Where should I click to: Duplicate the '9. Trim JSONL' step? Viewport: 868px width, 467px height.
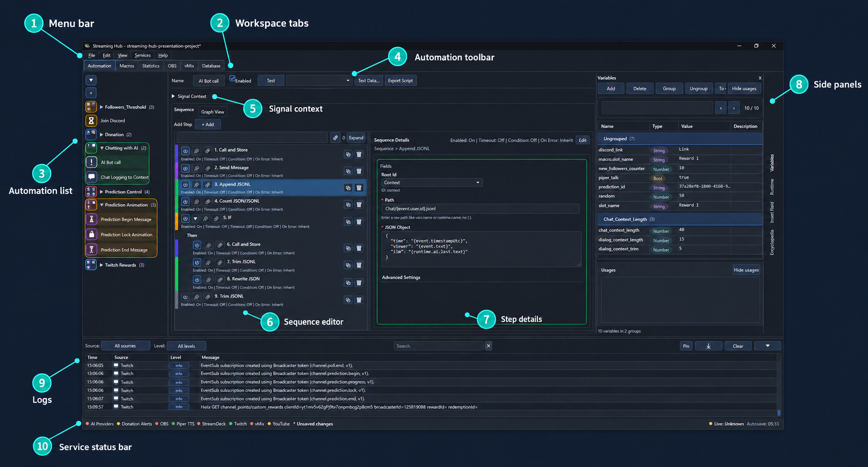[x=348, y=300]
